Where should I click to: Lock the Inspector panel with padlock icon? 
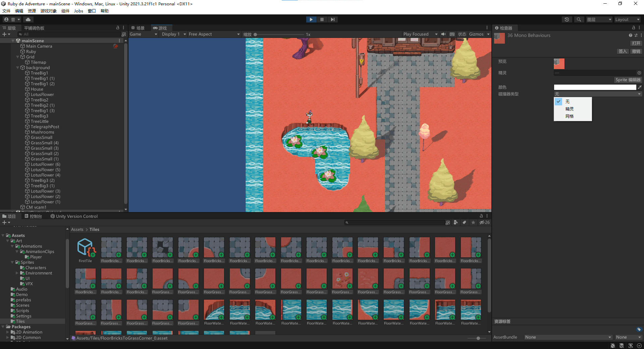click(633, 28)
